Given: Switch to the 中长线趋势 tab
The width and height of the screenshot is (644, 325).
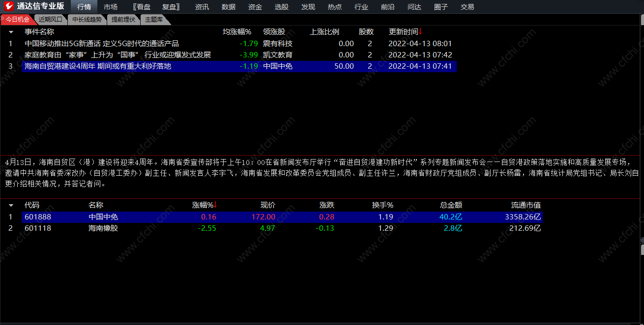Looking at the screenshot, I should pyautogui.click(x=87, y=20).
